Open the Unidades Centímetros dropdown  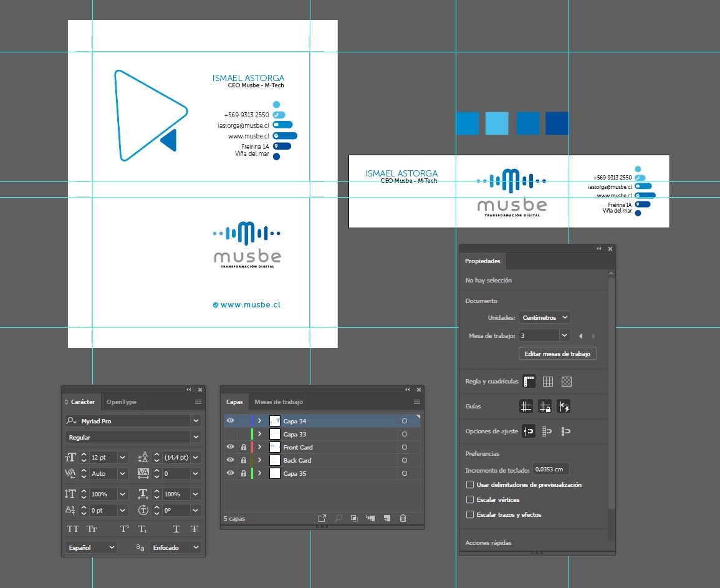[545, 317]
